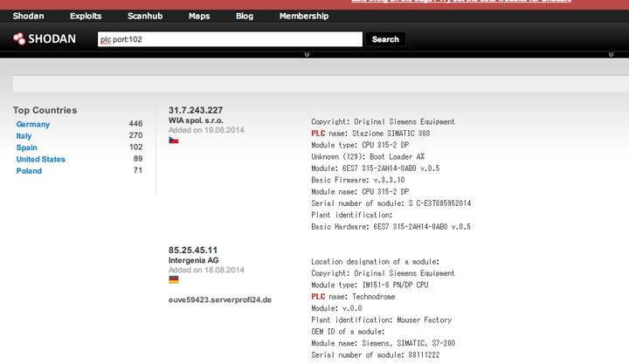Select Basic Firmware: v.3.3.10 line
Screen dimensions: 629x364
(x=358, y=180)
